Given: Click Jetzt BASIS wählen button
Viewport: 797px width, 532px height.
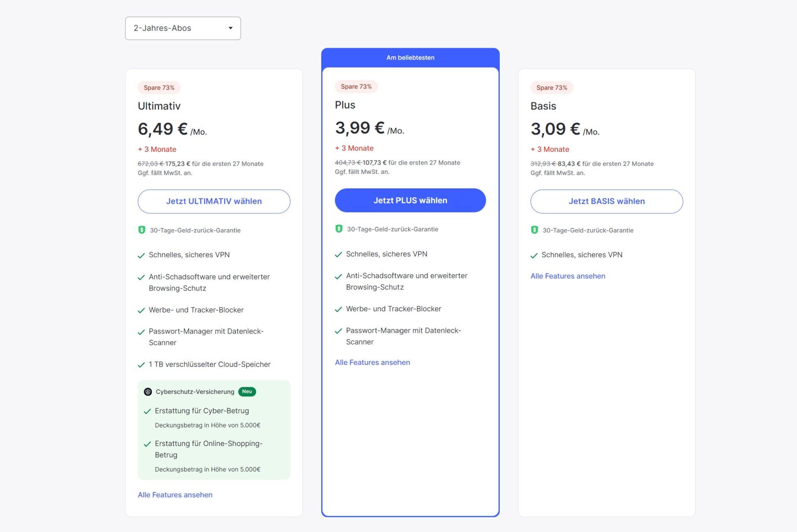Looking at the screenshot, I should (x=606, y=201).
